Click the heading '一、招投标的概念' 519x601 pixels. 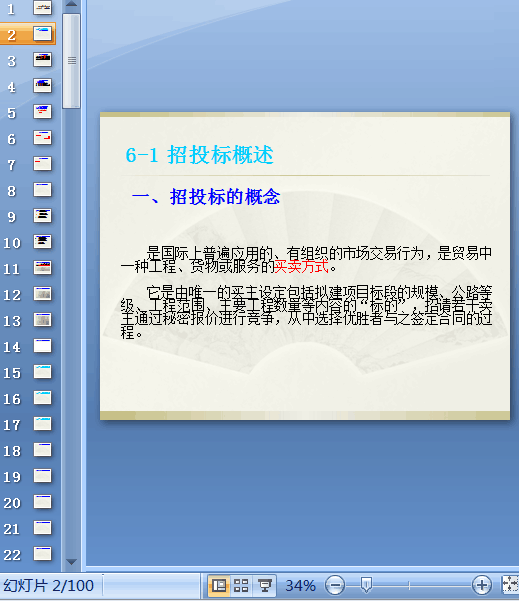point(206,197)
